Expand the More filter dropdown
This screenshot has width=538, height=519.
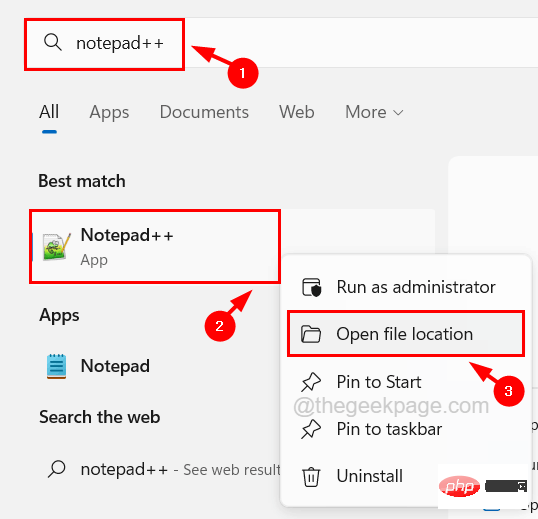click(x=374, y=112)
